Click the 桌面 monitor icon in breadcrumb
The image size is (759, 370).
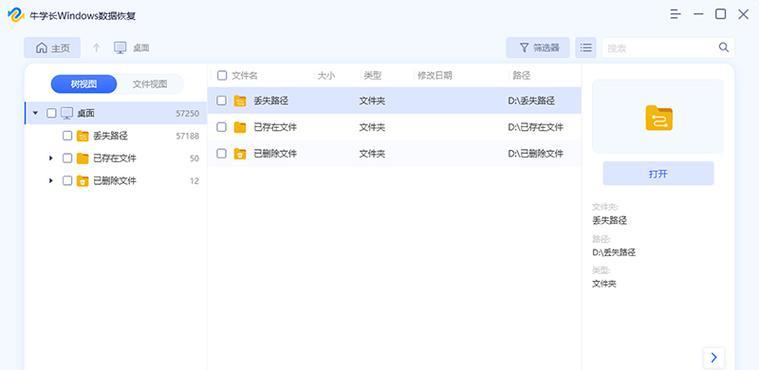(120, 48)
